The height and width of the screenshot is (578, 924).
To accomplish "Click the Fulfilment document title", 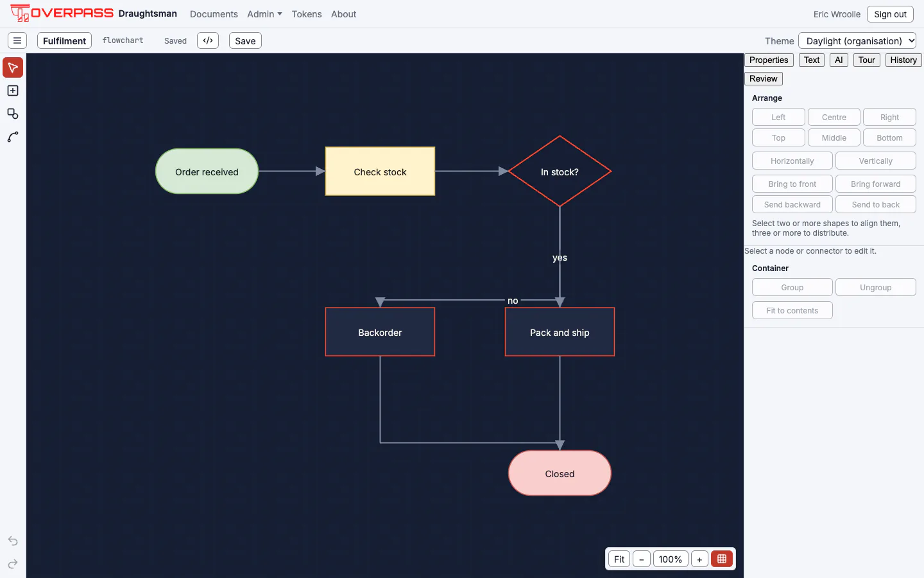I will (64, 40).
